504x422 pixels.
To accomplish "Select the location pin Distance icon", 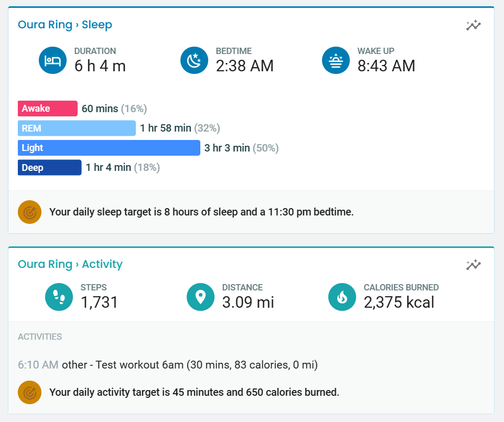I will pyautogui.click(x=200, y=296).
